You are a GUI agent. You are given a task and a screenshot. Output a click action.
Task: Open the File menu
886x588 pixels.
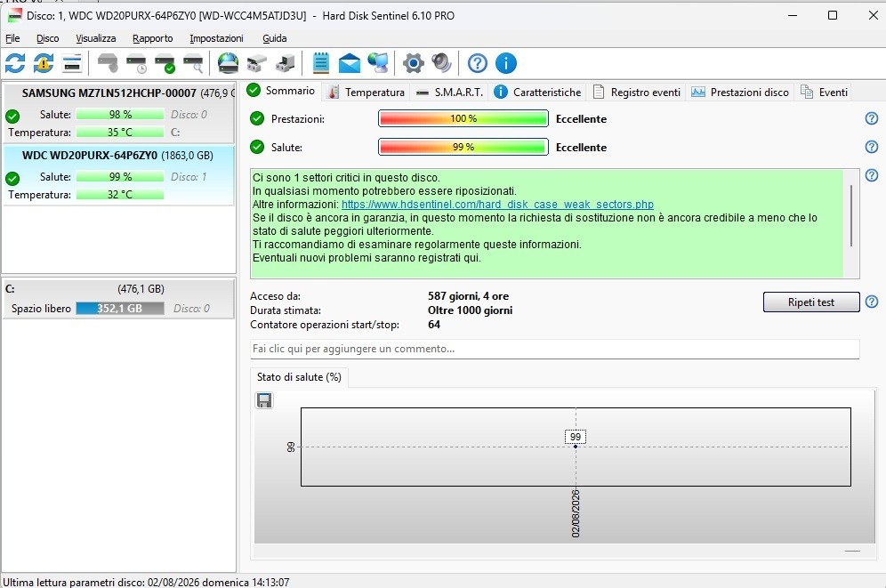12,38
